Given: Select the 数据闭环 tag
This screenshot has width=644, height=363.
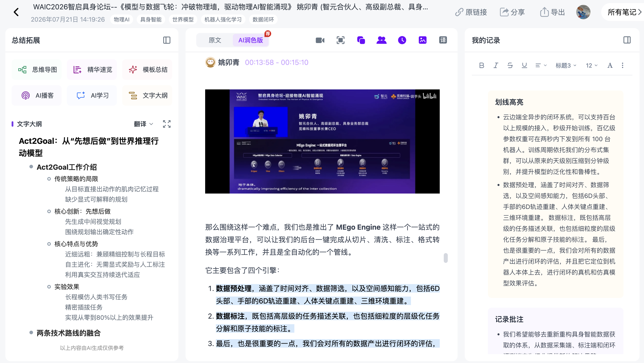Looking at the screenshot, I should tap(263, 19).
